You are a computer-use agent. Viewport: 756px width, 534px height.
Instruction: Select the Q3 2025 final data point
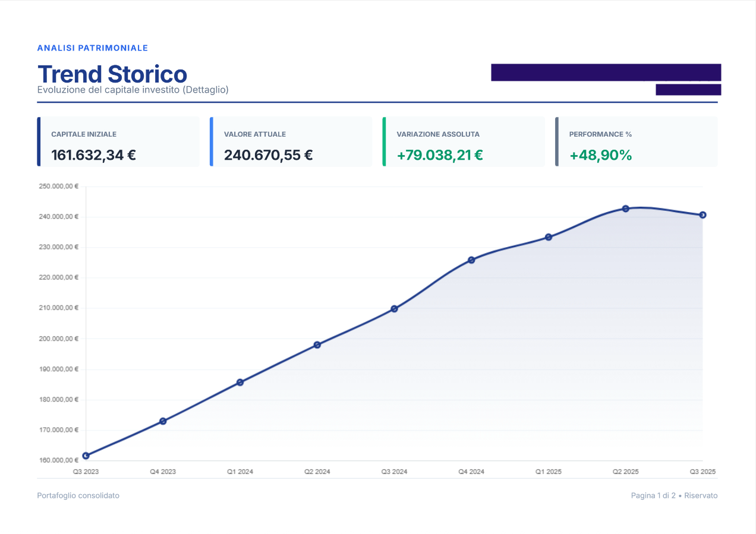click(x=703, y=215)
